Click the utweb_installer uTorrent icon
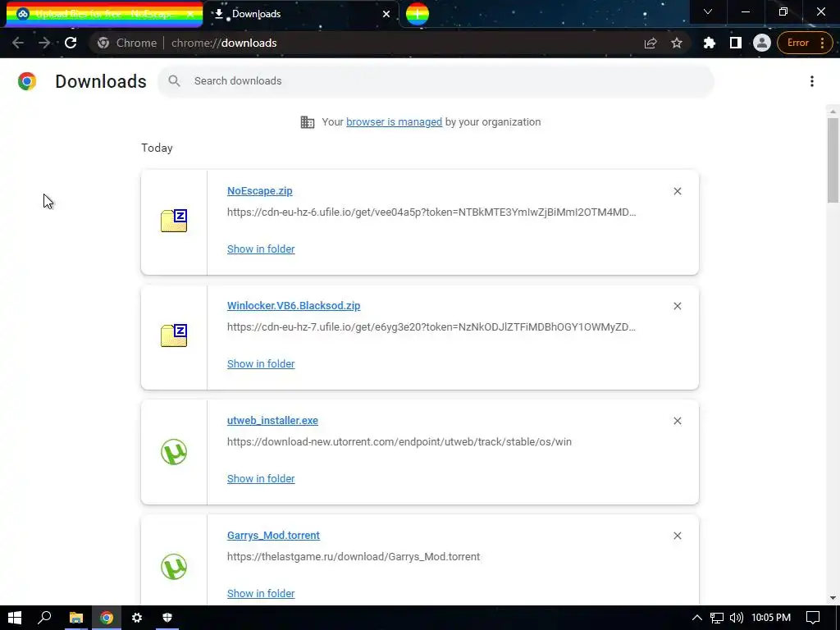Viewport: 840px width, 630px height. pyautogui.click(x=174, y=452)
